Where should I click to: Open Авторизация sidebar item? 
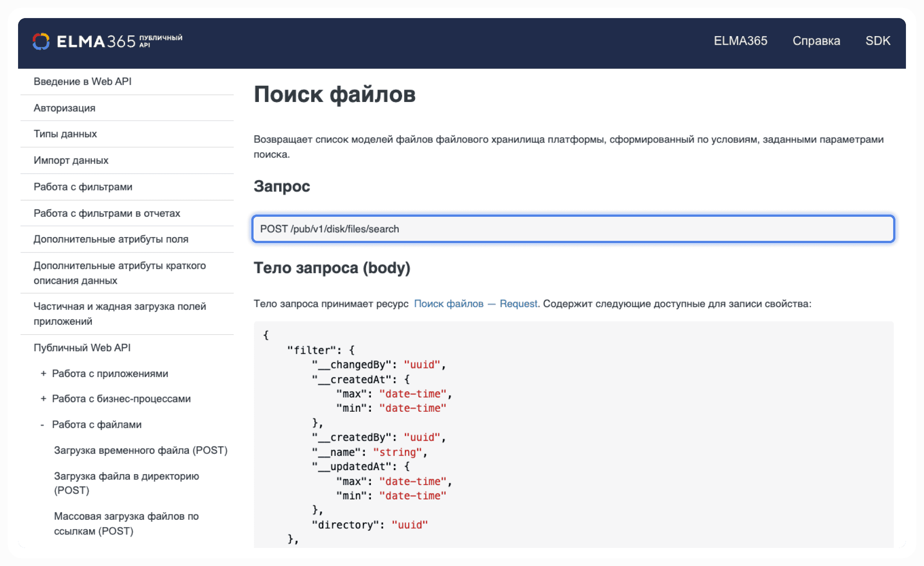[64, 108]
